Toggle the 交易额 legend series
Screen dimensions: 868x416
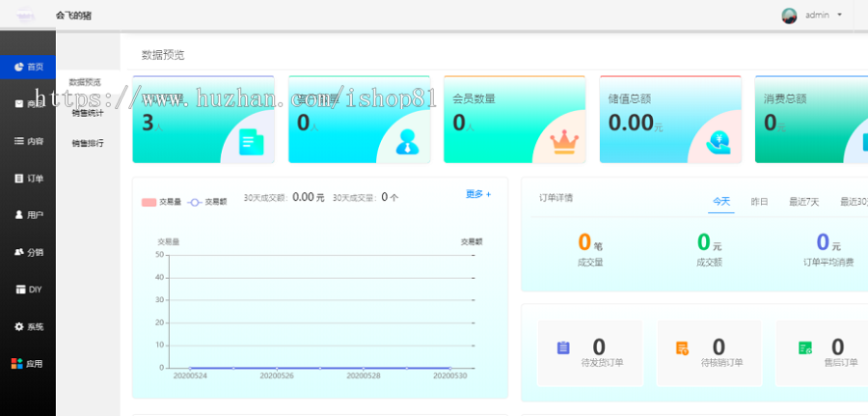(x=207, y=202)
